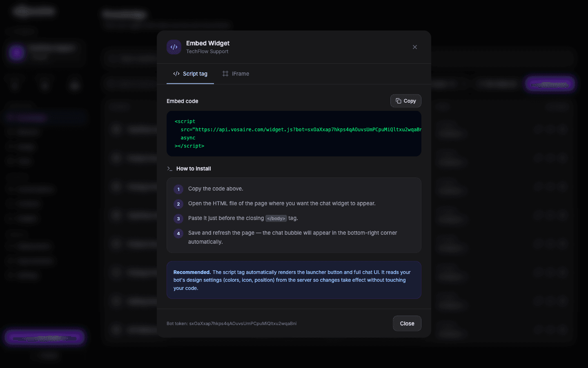The height and width of the screenshot is (368, 588).
Task: Click the 'Embed code' label
Action: pyautogui.click(x=183, y=101)
